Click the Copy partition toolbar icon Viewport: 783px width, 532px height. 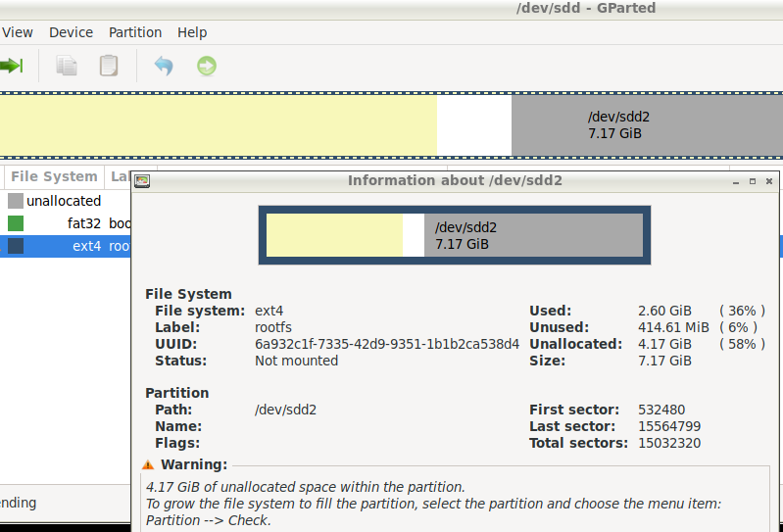[x=67, y=67]
